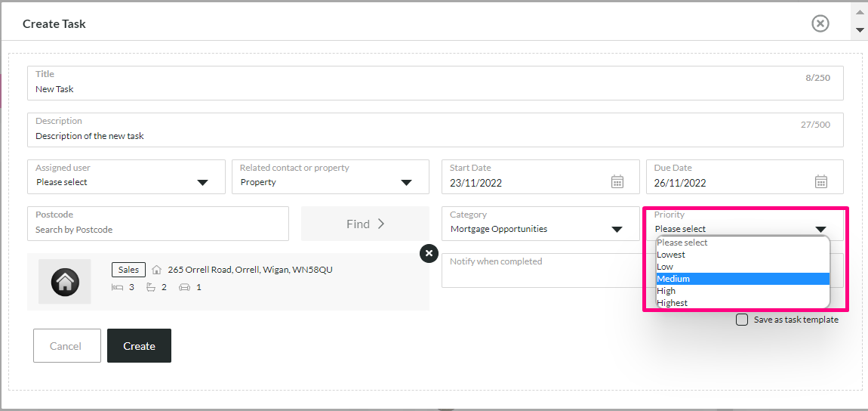This screenshot has height=411, width=868.
Task: Click the Find postcode button
Action: click(x=365, y=224)
